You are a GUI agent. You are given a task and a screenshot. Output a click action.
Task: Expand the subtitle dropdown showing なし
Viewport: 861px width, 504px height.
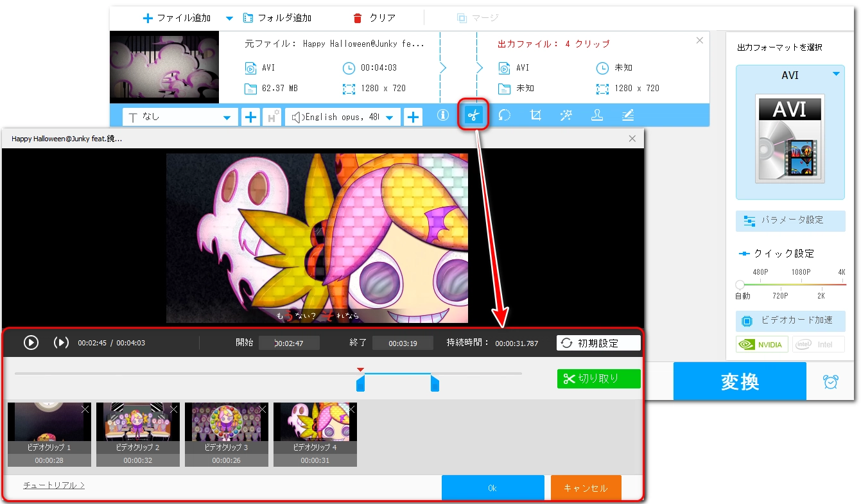pyautogui.click(x=226, y=117)
